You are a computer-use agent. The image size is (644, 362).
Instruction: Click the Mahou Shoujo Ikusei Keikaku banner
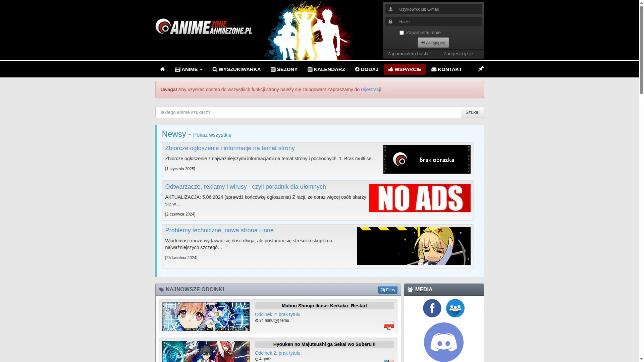[x=206, y=317]
